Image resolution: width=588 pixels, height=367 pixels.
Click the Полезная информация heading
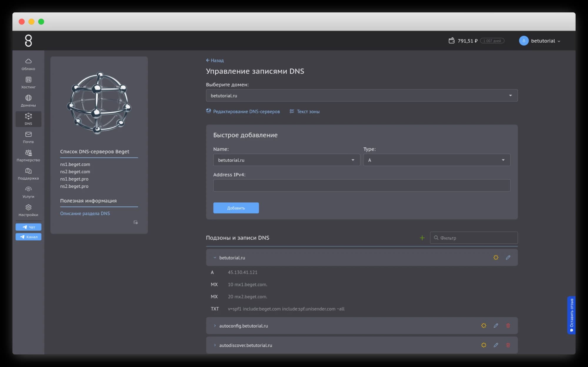(88, 201)
